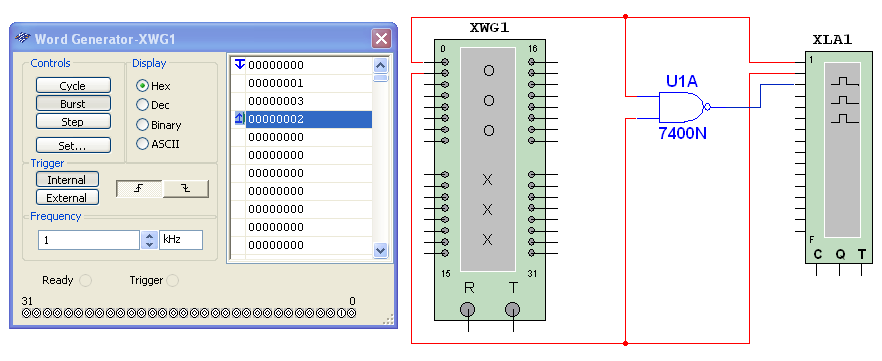Viewport: 882px width, 361px height.
Task: Click the window resize grip corner
Action: (x=388, y=319)
